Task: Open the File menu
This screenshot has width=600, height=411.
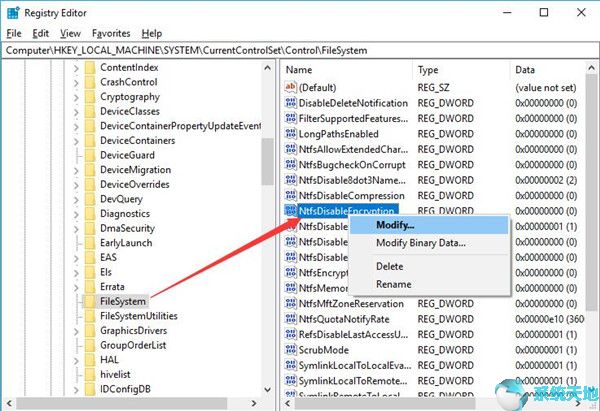Action: [14, 33]
